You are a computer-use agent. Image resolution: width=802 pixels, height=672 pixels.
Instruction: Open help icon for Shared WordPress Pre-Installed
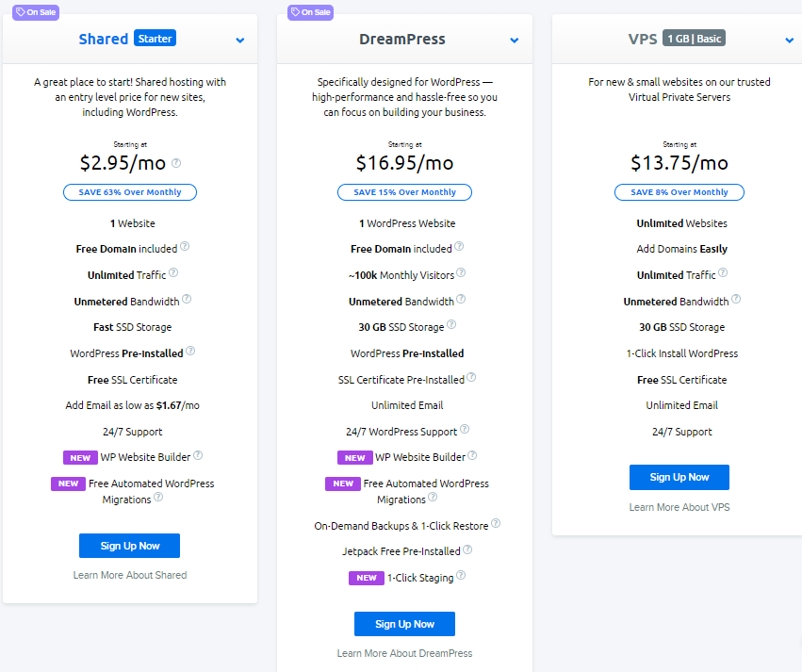190,351
